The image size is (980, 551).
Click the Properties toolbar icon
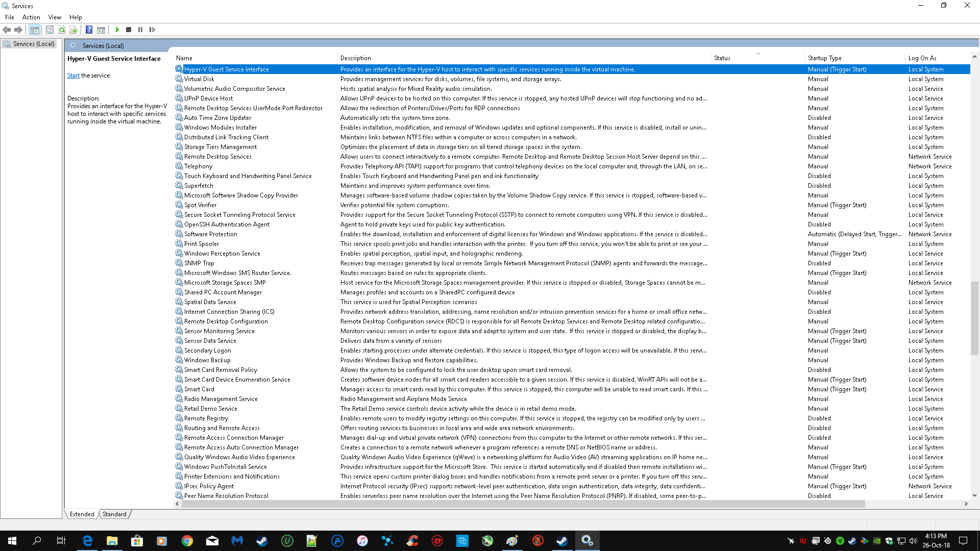point(50,30)
